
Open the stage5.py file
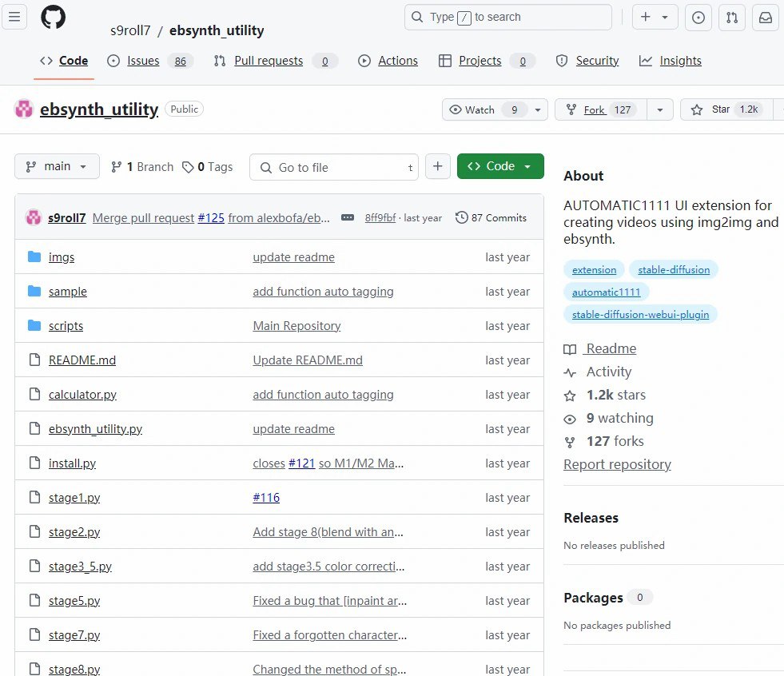(74, 601)
